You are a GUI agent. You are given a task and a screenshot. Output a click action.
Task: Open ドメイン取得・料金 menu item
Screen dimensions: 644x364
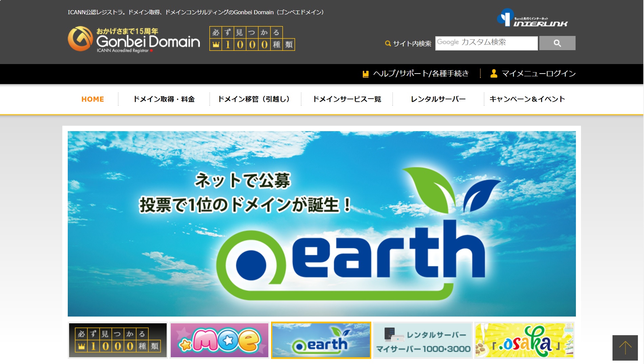pyautogui.click(x=164, y=99)
